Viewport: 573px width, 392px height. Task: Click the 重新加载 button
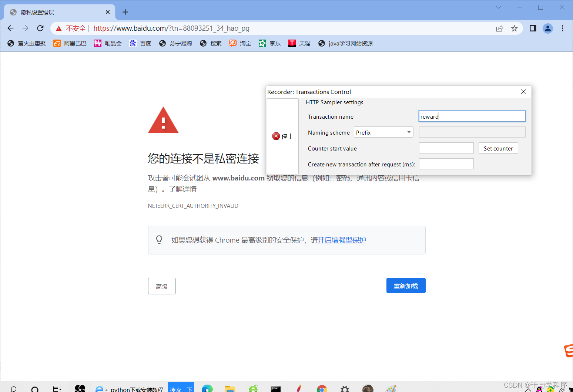(406, 285)
